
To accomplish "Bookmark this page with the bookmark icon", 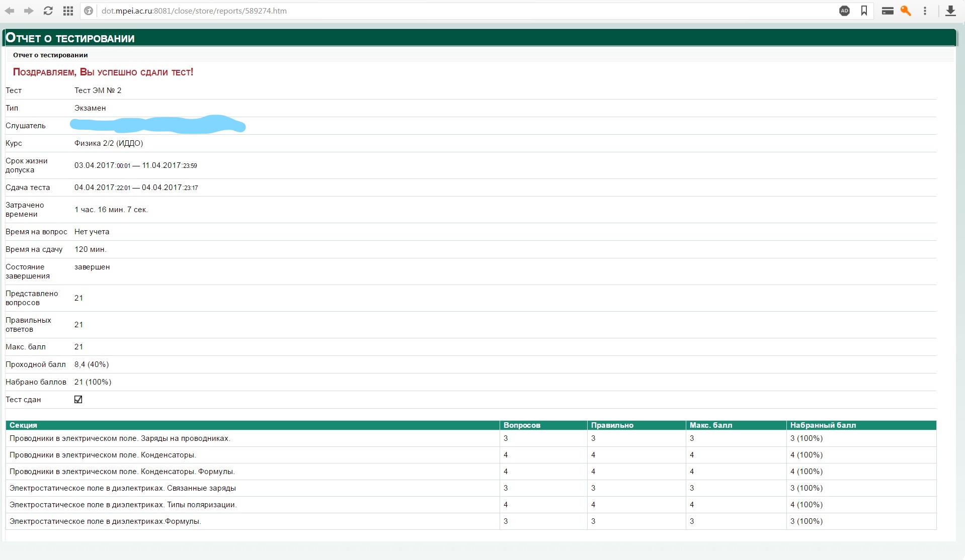I will click(864, 11).
